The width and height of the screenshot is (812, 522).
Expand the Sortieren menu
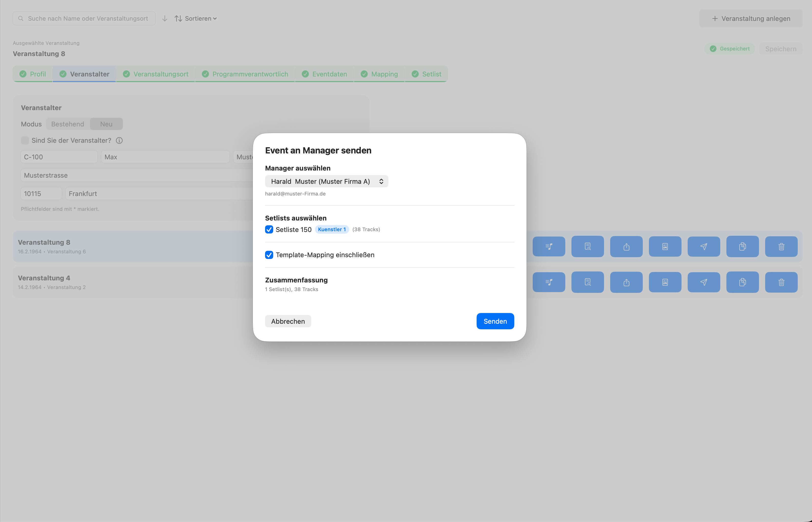point(196,18)
